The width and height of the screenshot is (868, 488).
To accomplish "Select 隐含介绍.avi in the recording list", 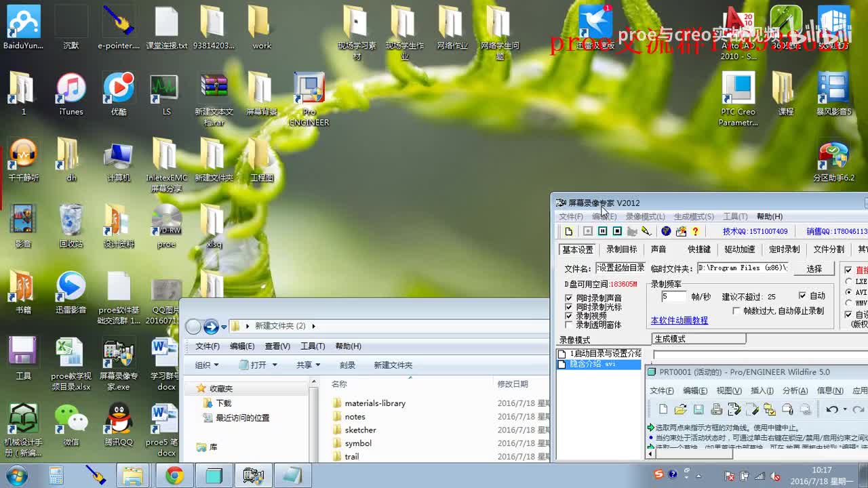I will pyautogui.click(x=598, y=364).
